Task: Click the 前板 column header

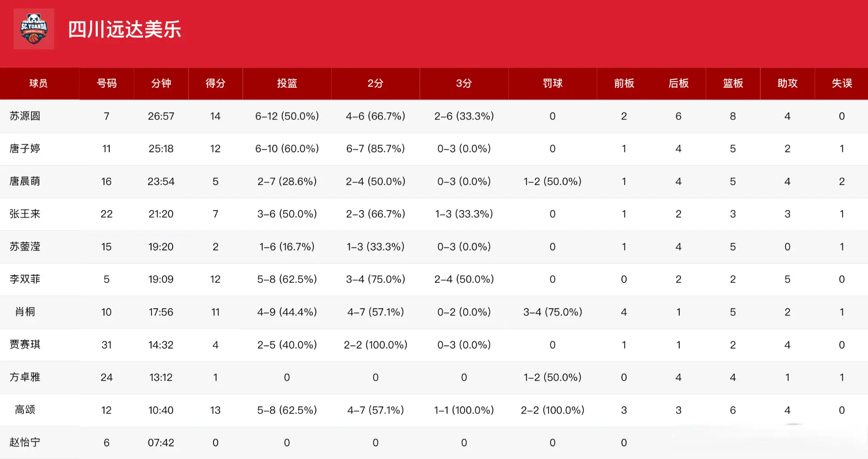Action: (624, 83)
